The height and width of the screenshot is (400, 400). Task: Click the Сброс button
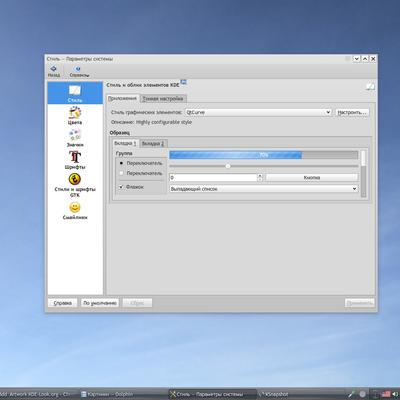coord(137,303)
